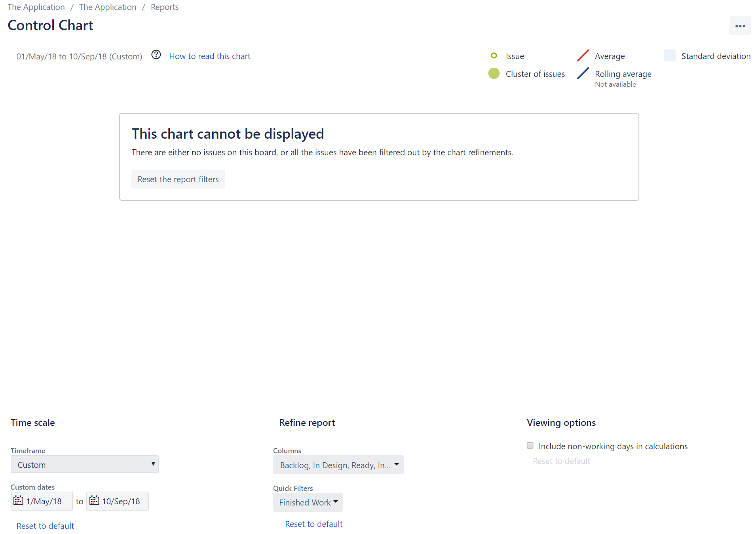This screenshot has width=756, height=534.
Task: Click the blue Rolling average legend line
Action: point(583,73)
